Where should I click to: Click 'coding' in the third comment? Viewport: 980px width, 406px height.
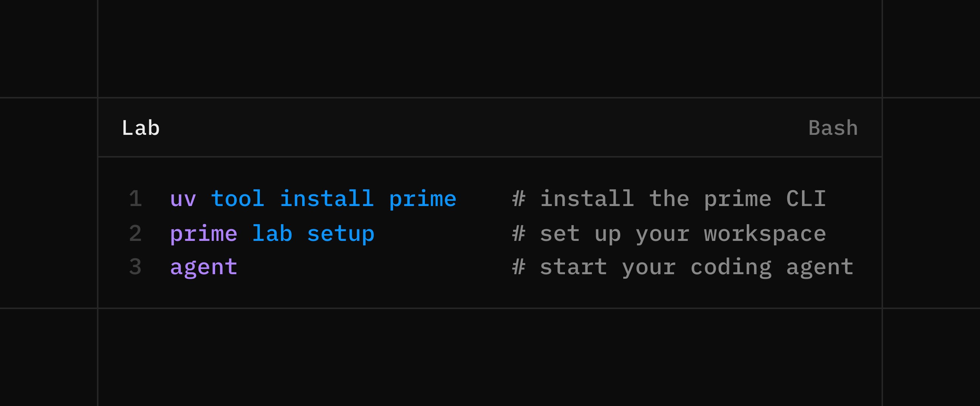731,267
